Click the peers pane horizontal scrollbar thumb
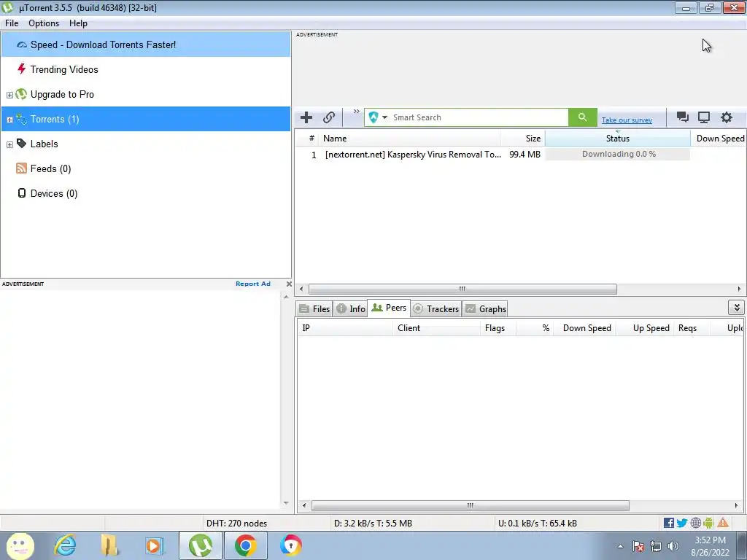747x560 pixels. [471, 505]
